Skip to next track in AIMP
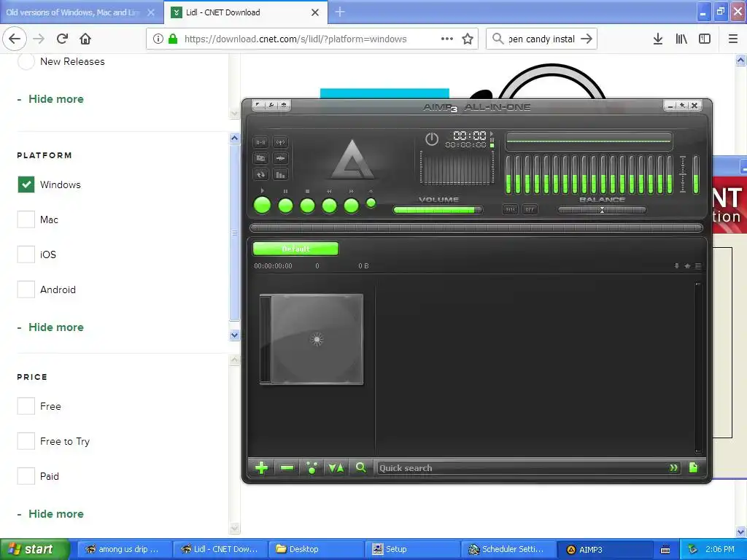Viewport: 747px width, 560px height. coord(351,206)
